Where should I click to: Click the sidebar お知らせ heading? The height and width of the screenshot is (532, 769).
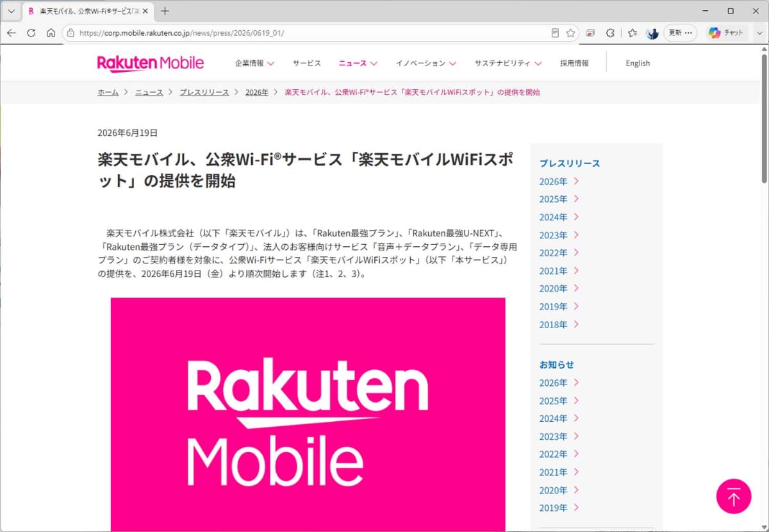556,365
